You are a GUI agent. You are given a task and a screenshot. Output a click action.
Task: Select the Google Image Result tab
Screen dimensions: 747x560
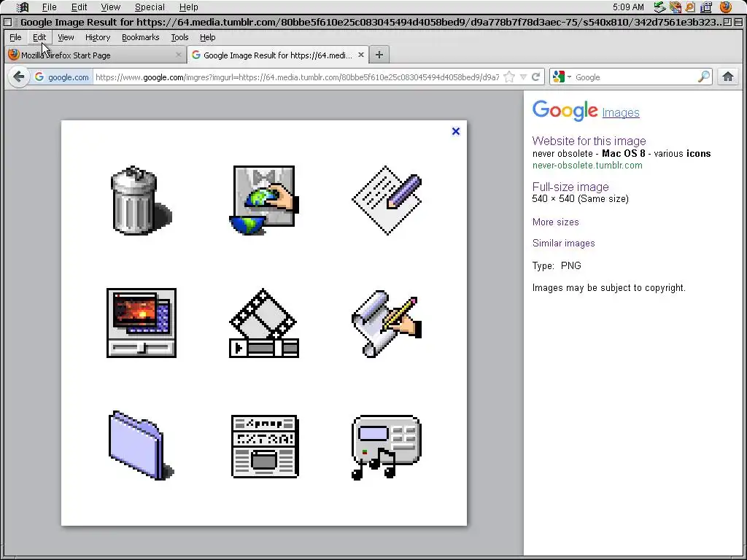(x=278, y=55)
